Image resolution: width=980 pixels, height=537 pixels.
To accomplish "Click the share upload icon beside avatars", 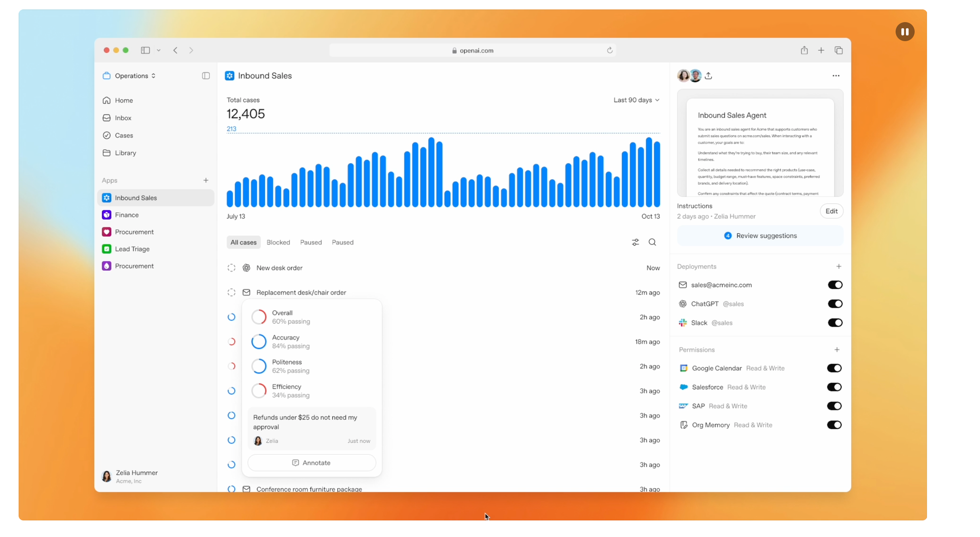I will pyautogui.click(x=709, y=76).
